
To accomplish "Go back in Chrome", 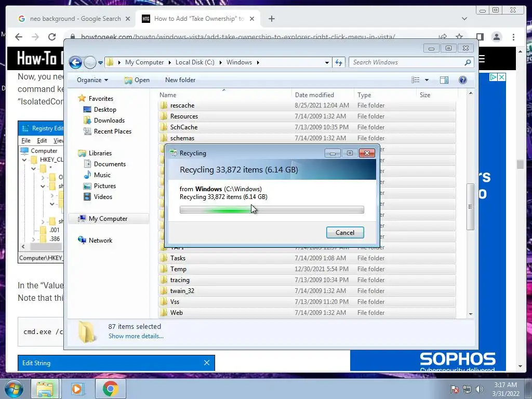I will [x=19, y=37].
